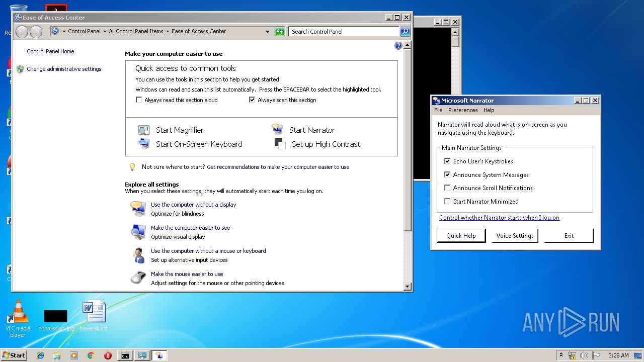Viewport: 644px width, 362px height.
Task: Click the network tray icon
Action: click(572, 355)
